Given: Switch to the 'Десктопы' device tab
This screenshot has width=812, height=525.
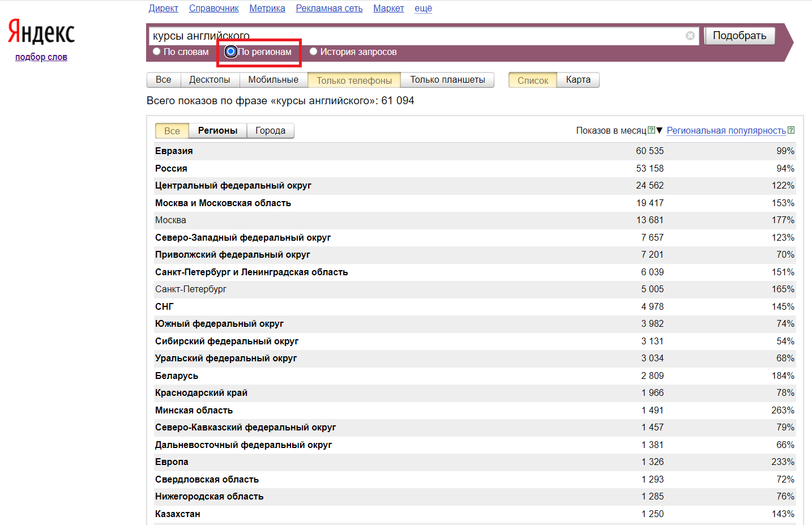Looking at the screenshot, I should pyautogui.click(x=210, y=79).
